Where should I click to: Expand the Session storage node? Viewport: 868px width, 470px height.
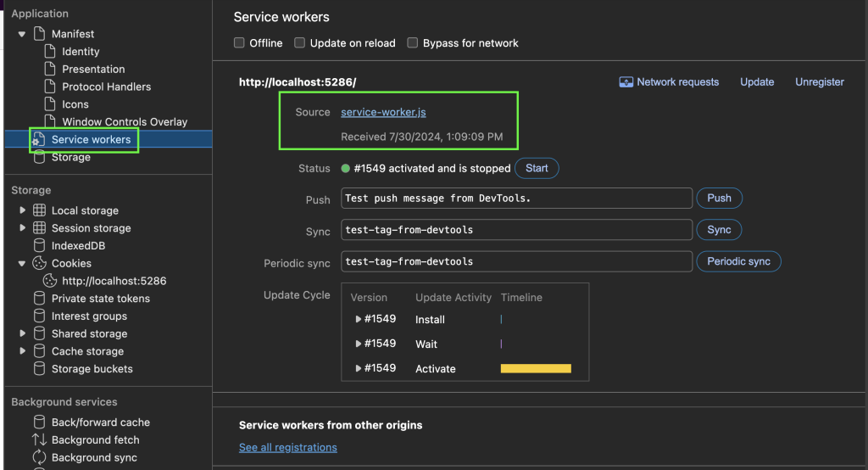pyautogui.click(x=22, y=228)
